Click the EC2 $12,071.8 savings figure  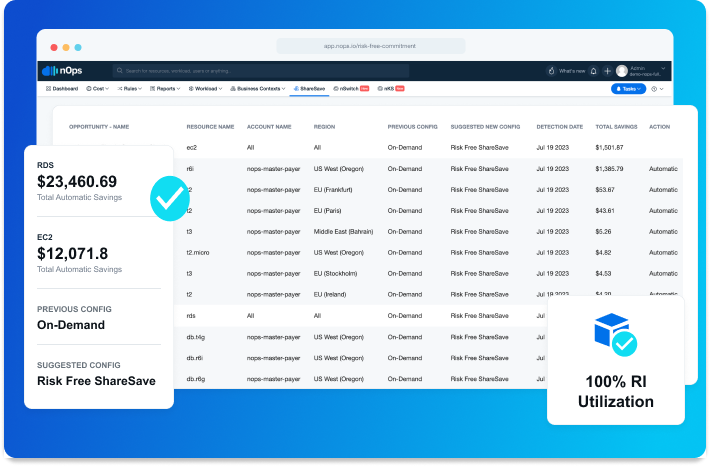(72, 254)
